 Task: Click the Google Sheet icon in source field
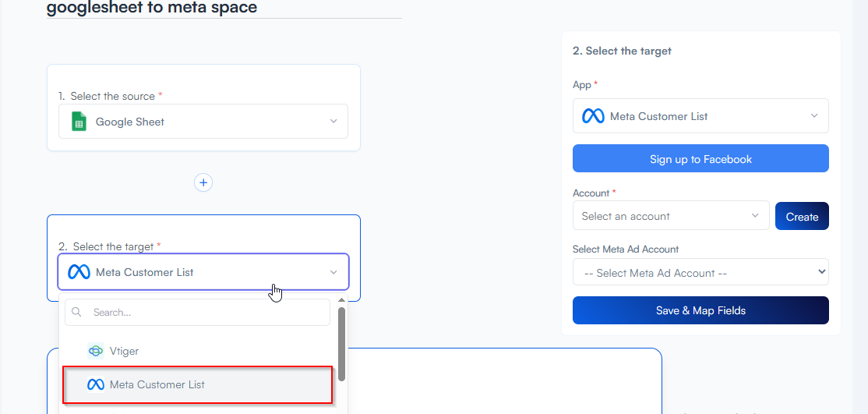click(x=79, y=122)
